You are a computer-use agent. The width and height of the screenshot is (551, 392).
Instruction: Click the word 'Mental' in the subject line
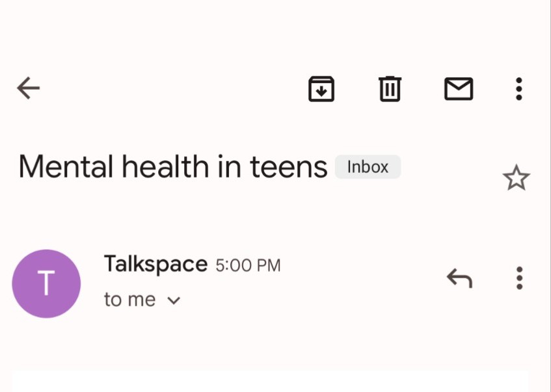click(66, 166)
